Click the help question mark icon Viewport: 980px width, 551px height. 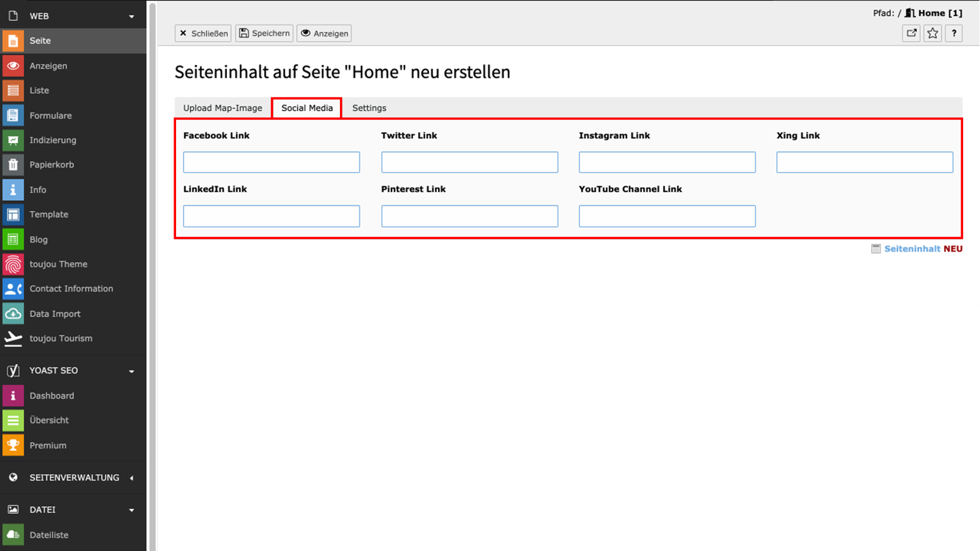coord(953,34)
